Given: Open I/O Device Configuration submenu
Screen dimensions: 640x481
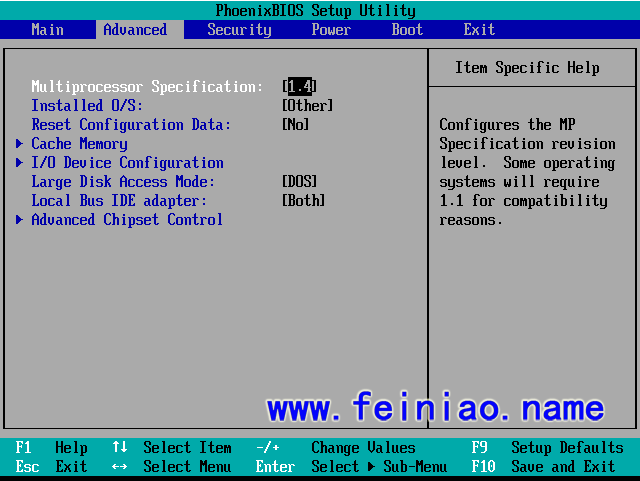Looking at the screenshot, I should (127, 163).
